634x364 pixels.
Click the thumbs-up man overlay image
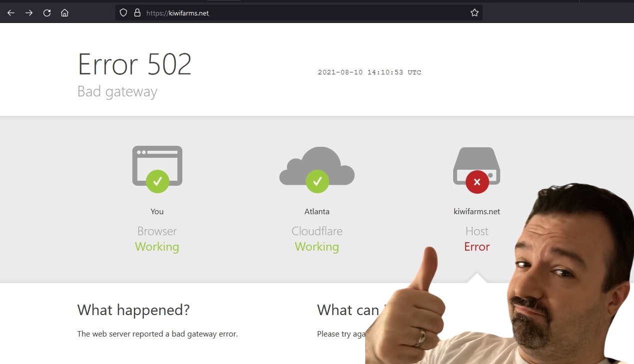pyautogui.click(x=500, y=275)
